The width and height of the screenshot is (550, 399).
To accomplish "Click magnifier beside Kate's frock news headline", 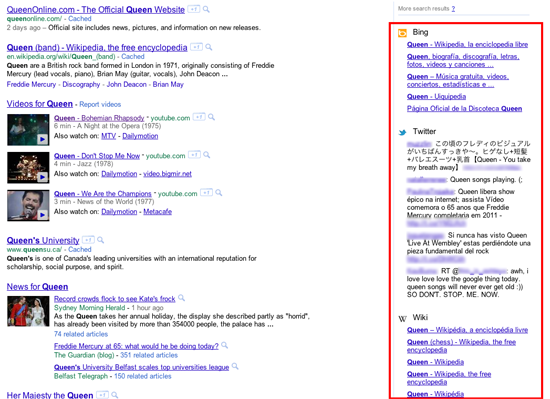I will tap(181, 298).
